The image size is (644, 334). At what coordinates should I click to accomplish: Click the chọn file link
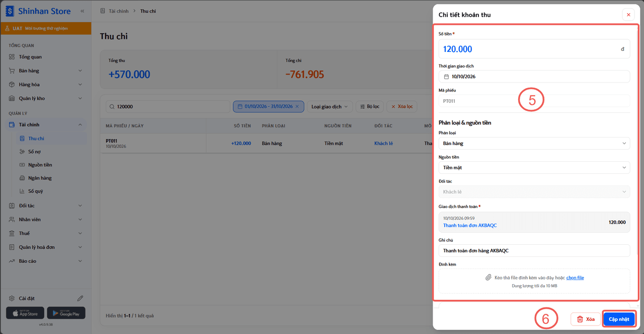point(575,278)
